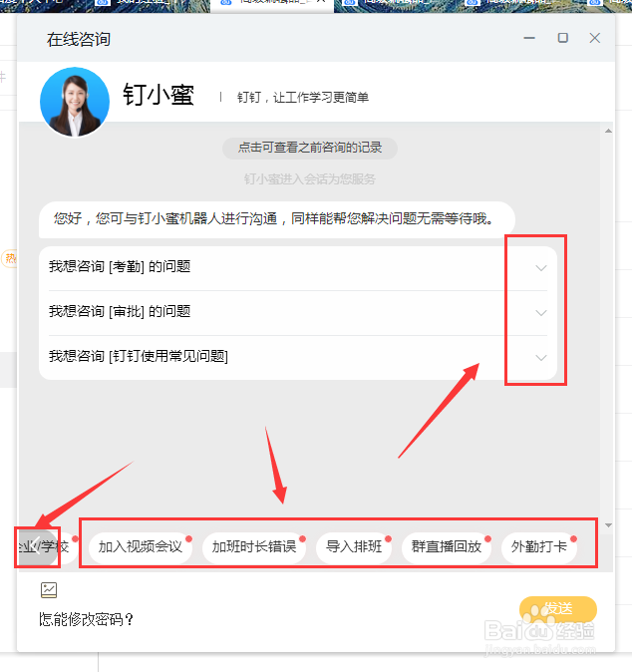Expand 我想咨询 [考勤] 的问题 chevron
Screen dimensions: 632x672
541,268
